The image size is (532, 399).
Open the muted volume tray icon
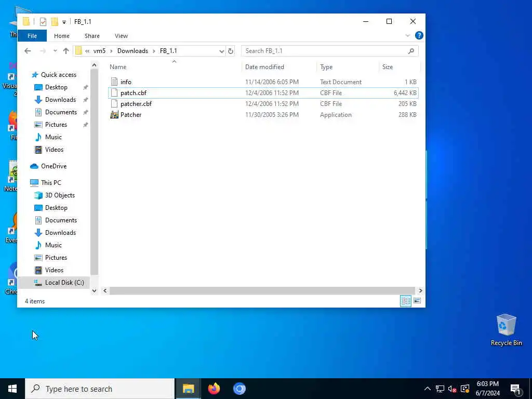tap(452, 389)
